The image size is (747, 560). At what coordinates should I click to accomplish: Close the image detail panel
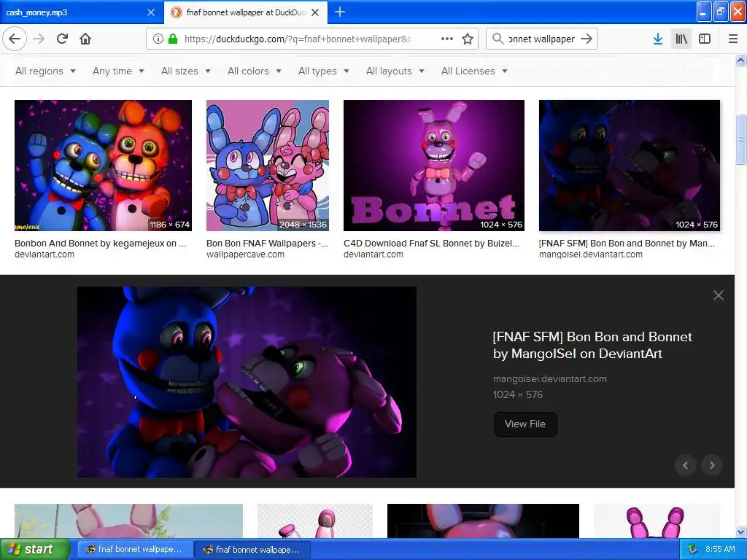(x=719, y=295)
